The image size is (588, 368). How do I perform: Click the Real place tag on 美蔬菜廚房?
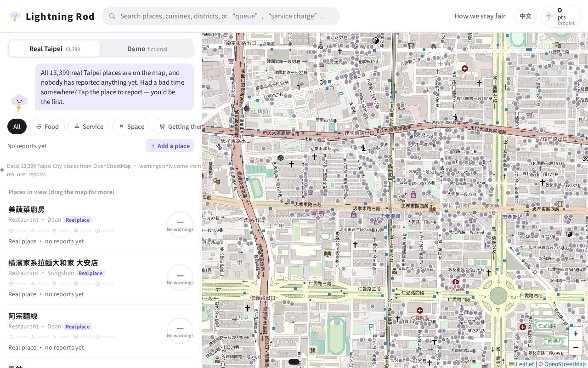point(78,220)
